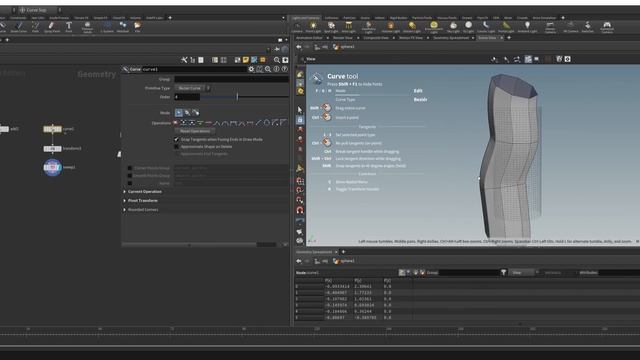Add a Portal Light from shelf
The height and width of the screenshot is (360, 640).
pyautogui.click(x=506, y=27)
